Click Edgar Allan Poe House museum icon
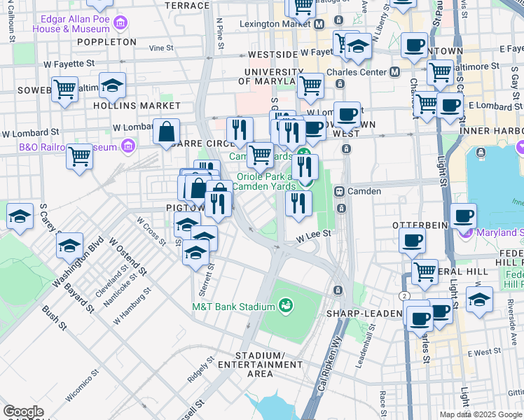 pos(120,23)
